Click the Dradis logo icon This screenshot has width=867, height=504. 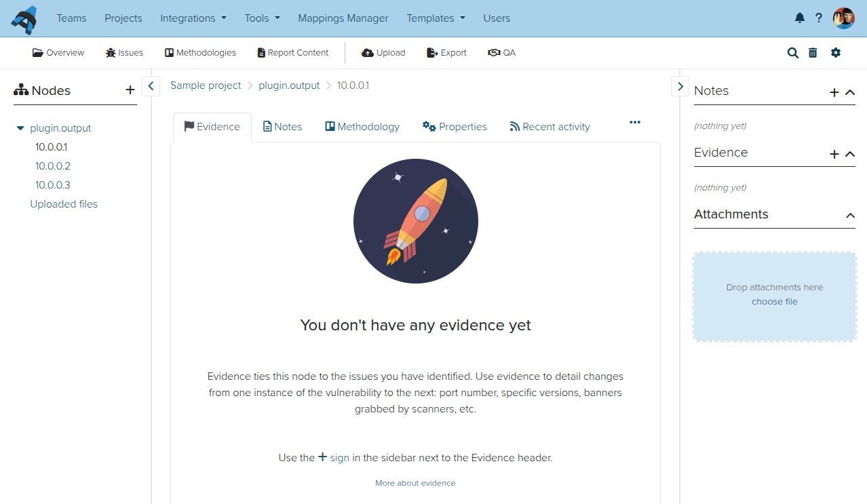point(24,20)
